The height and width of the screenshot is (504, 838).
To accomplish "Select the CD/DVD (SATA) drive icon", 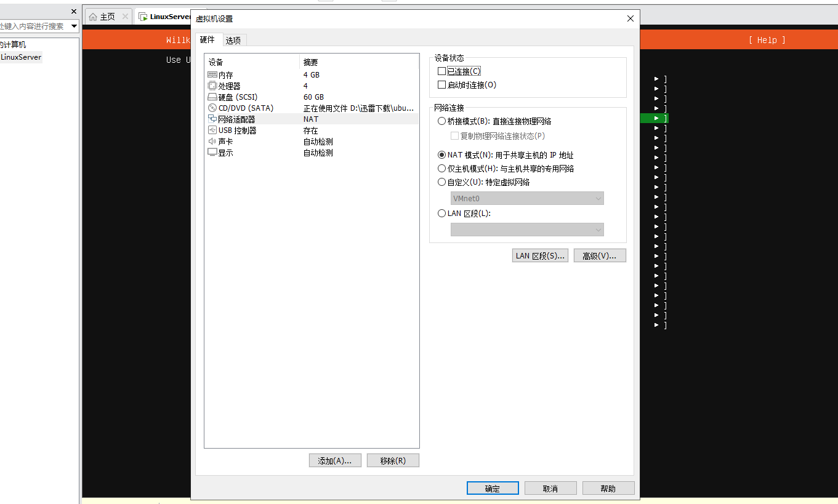I will coord(212,108).
